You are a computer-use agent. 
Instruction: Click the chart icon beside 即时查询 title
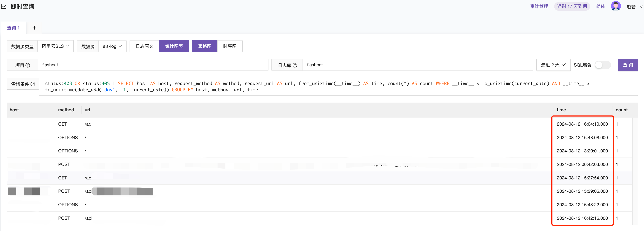4,7
